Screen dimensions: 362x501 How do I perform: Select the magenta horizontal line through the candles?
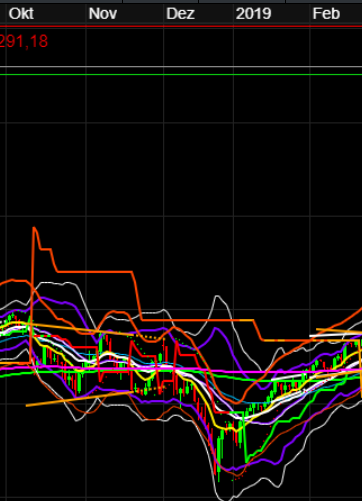(x=181, y=370)
